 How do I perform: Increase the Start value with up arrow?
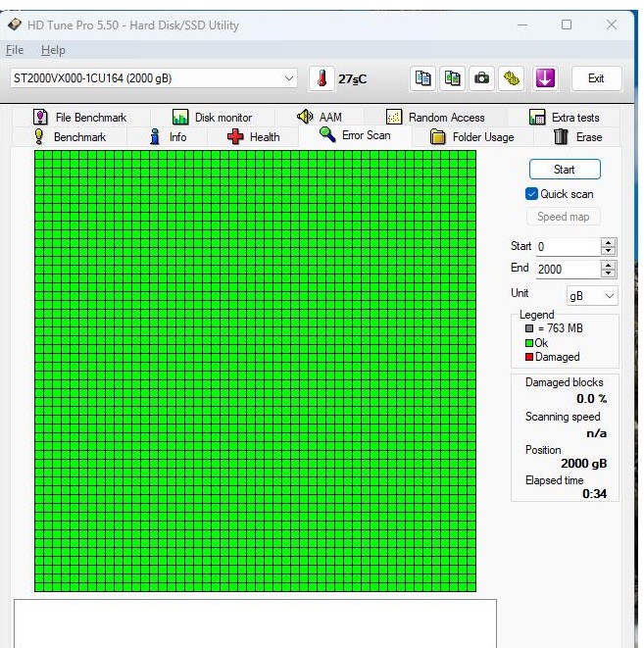click(x=609, y=242)
